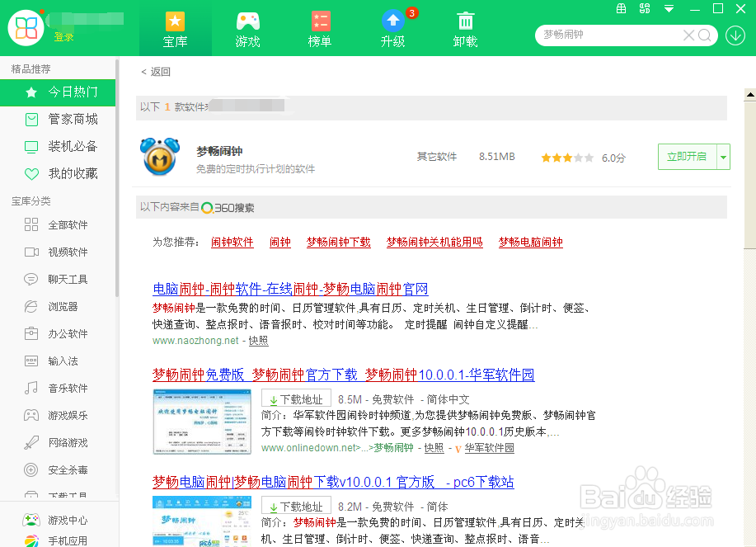Open the 升级 upgrade tab
The image size is (756, 547).
coord(393,29)
